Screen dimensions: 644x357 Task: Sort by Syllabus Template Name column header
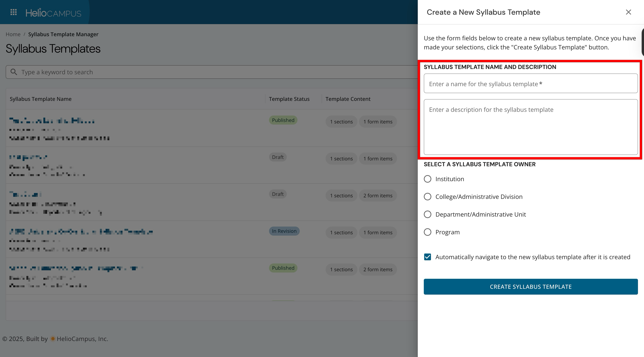[41, 99]
